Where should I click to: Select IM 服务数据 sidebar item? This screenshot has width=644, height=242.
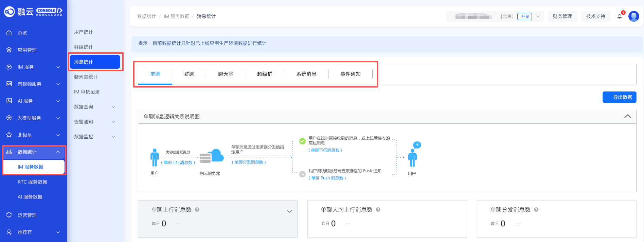pyautogui.click(x=34, y=167)
